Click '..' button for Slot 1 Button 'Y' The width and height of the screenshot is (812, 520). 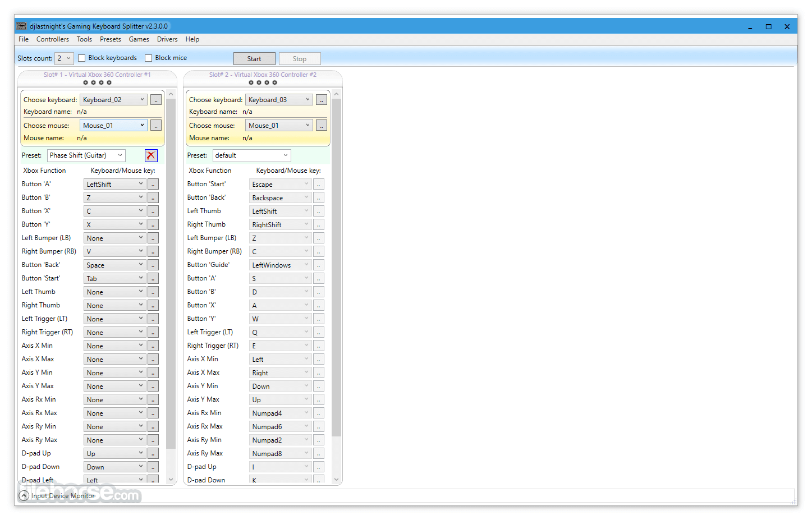(x=153, y=224)
